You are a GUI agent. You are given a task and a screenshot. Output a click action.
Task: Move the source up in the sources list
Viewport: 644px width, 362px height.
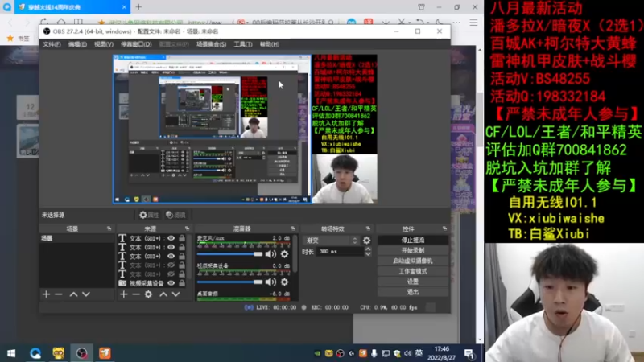[x=163, y=294]
